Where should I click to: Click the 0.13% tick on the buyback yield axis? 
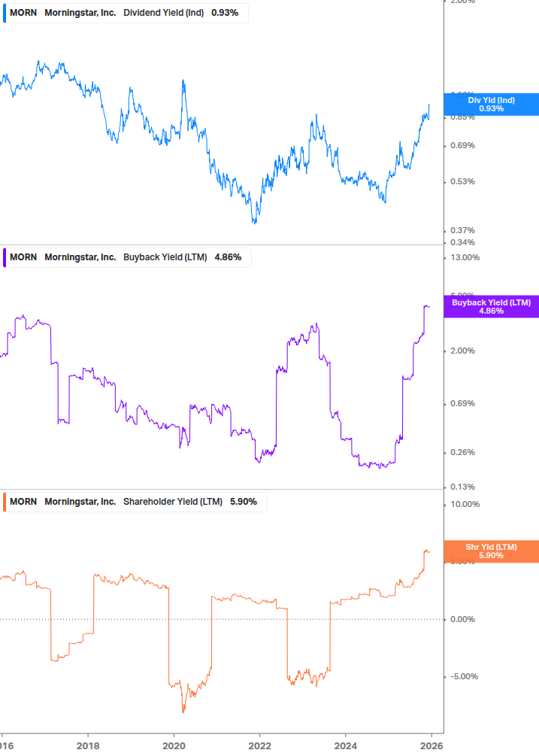462,487
